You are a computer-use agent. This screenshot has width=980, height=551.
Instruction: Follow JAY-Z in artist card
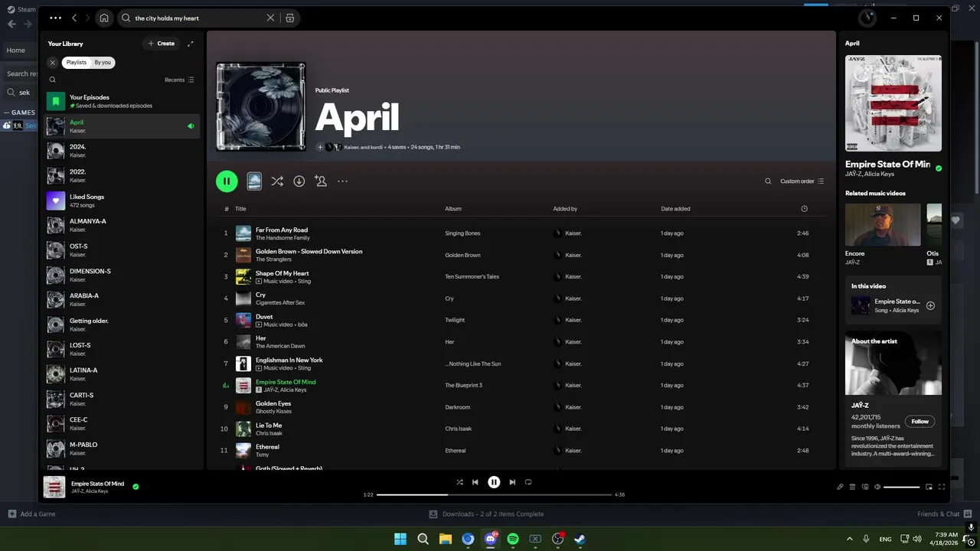coord(920,421)
